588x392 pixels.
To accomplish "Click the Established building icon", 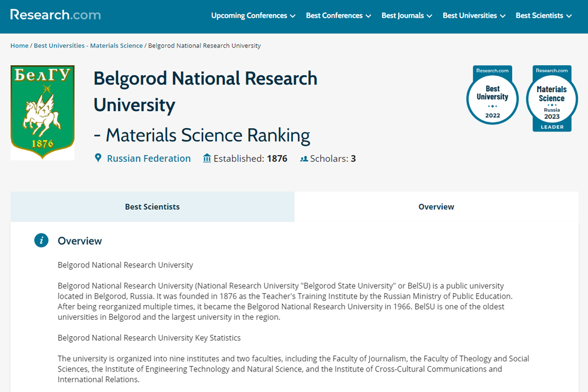I will (x=206, y=158).
